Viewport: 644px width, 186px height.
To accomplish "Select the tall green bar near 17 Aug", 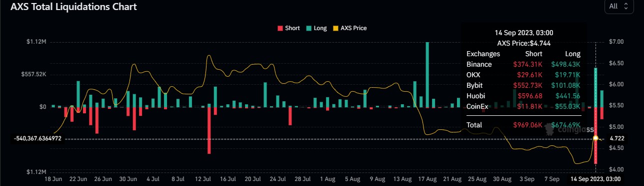I will (427, 74).
